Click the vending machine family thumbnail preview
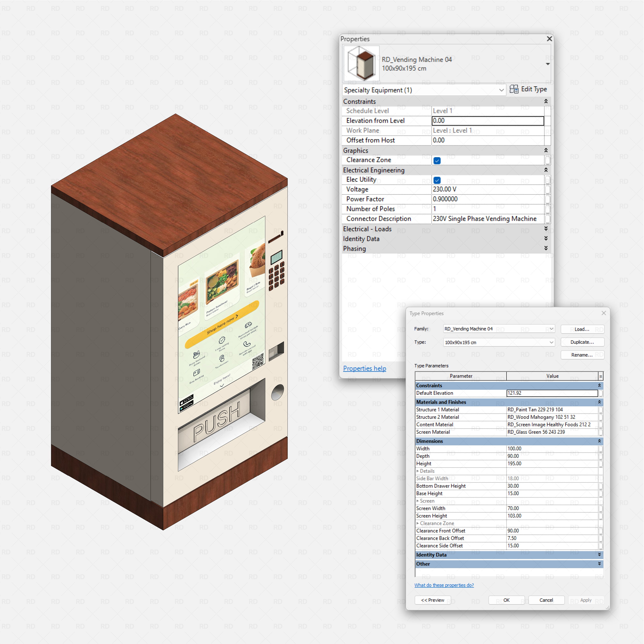This screenshot has height=644, width=644. click(x=361, y=63)
